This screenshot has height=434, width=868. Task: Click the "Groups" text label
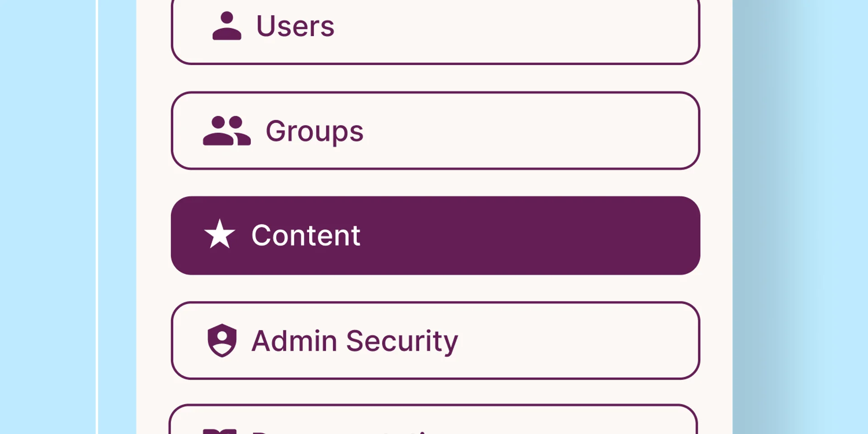[315, 131]
